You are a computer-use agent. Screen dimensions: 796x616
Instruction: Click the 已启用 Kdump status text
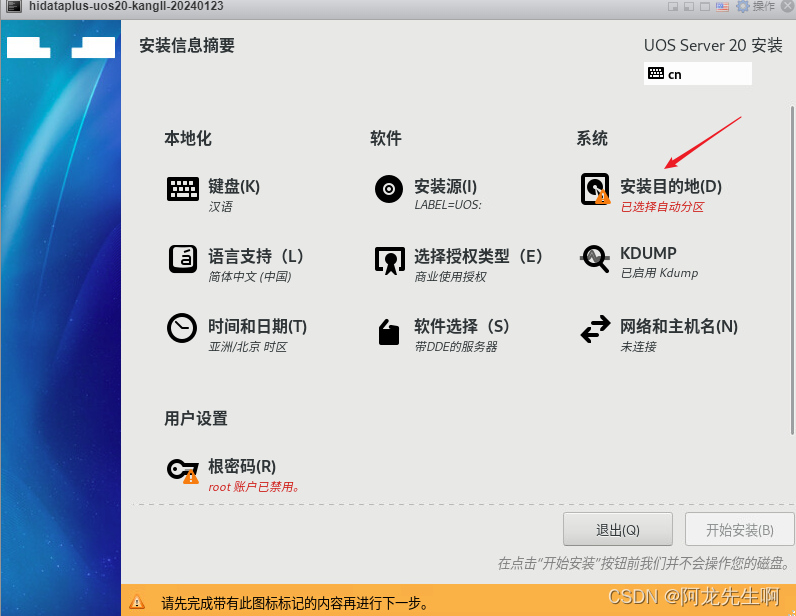(659, 273)
